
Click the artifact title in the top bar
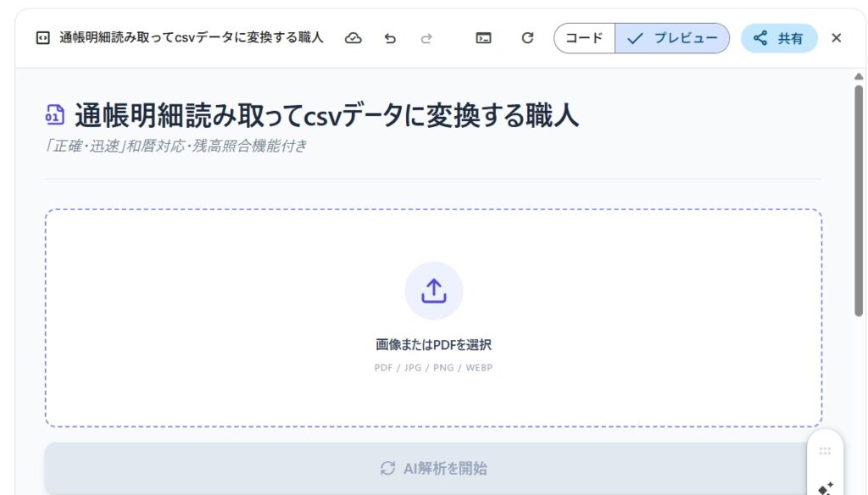click(192, 38)
